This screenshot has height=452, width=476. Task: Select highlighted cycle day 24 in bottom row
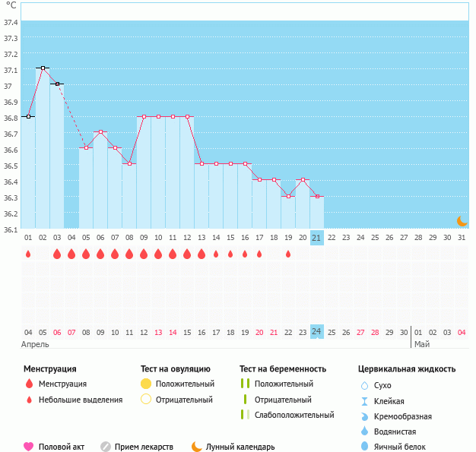tap(317, 331)
